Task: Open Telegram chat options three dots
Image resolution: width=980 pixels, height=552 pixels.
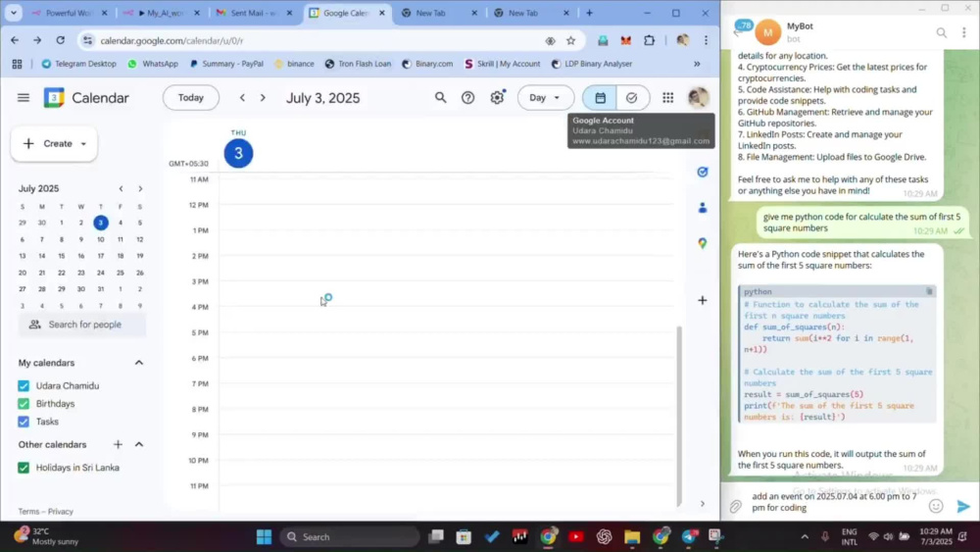Action: [964, 32]
